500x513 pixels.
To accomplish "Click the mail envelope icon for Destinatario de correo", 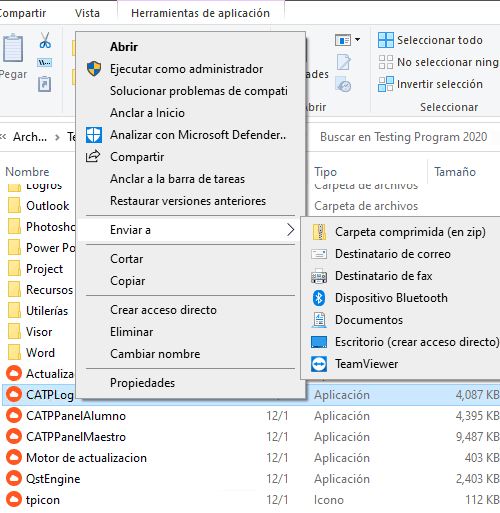I will 319,254.
